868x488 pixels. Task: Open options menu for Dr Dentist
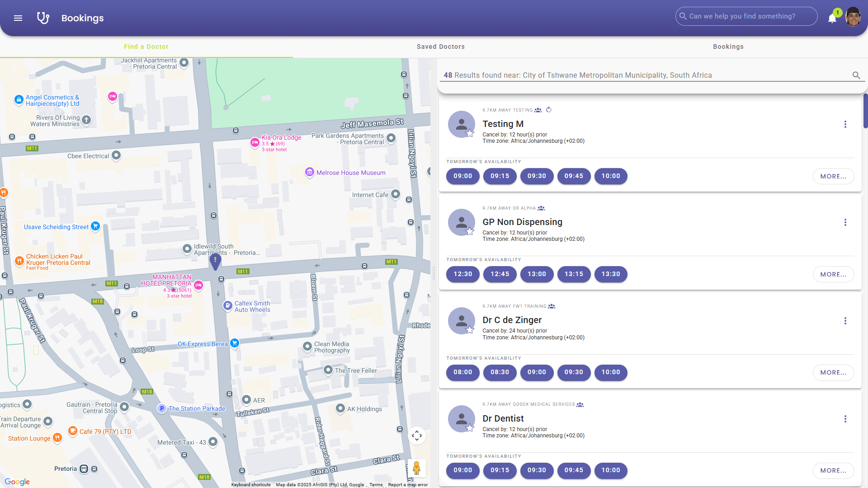pyautogui.click(x=845, y=419)
